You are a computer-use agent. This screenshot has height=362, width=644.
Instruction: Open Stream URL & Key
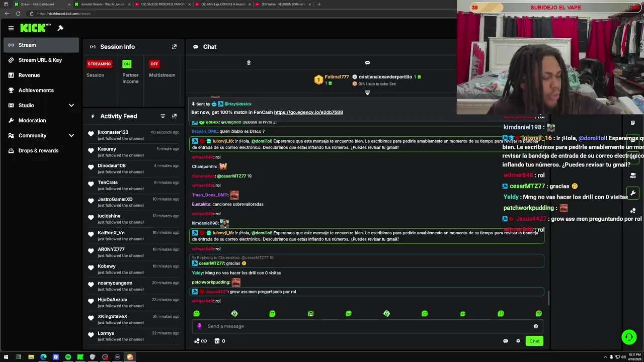coord(41,60)
